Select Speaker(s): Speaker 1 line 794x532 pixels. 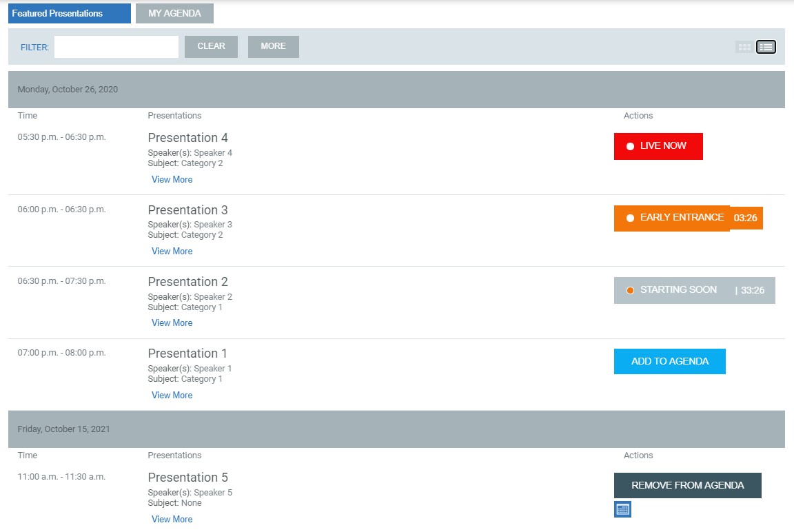click(190, 369)
